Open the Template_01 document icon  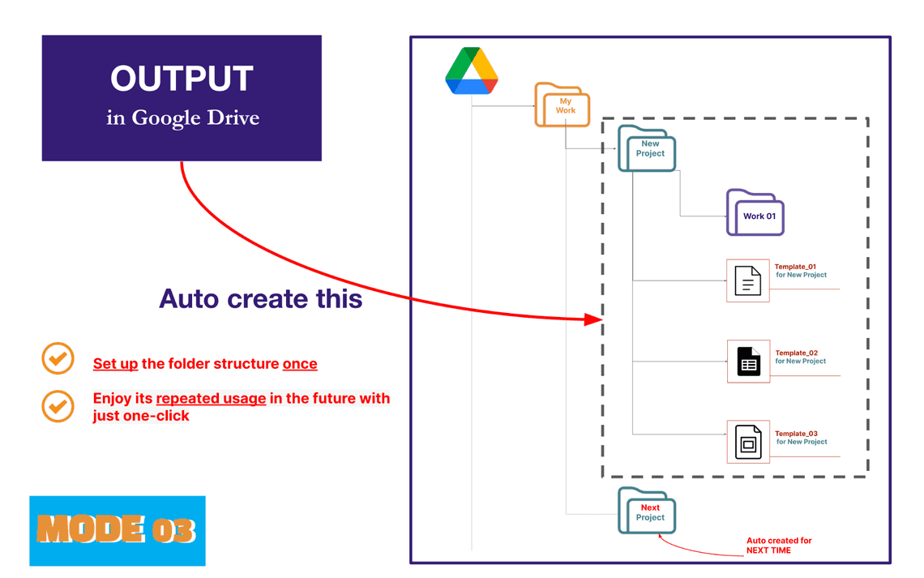point(747,280)
